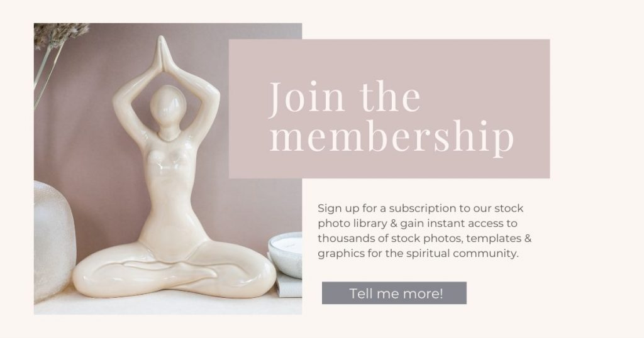Click the word 'membership' in the heading
The height and width of the screenshot is (338, 644).
coord(391,138)
